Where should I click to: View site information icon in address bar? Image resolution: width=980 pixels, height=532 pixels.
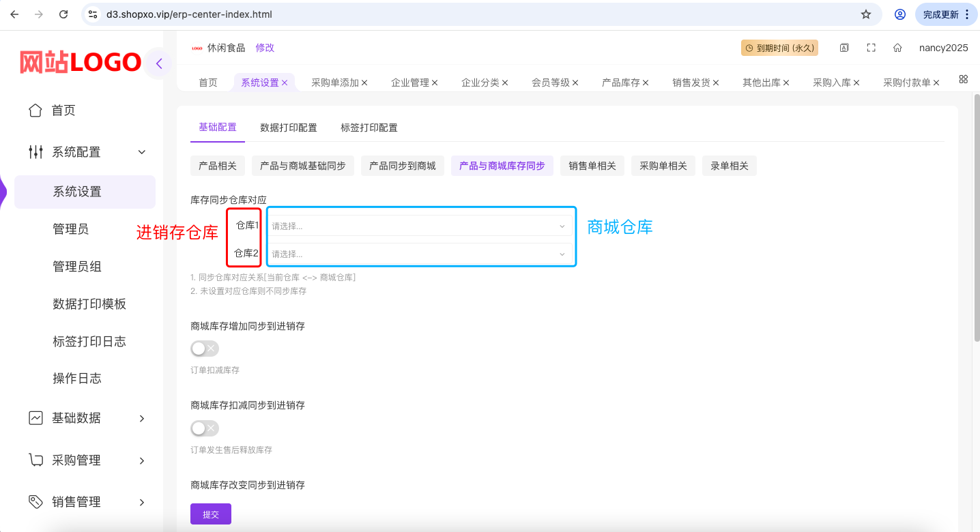tap(93, 14)
